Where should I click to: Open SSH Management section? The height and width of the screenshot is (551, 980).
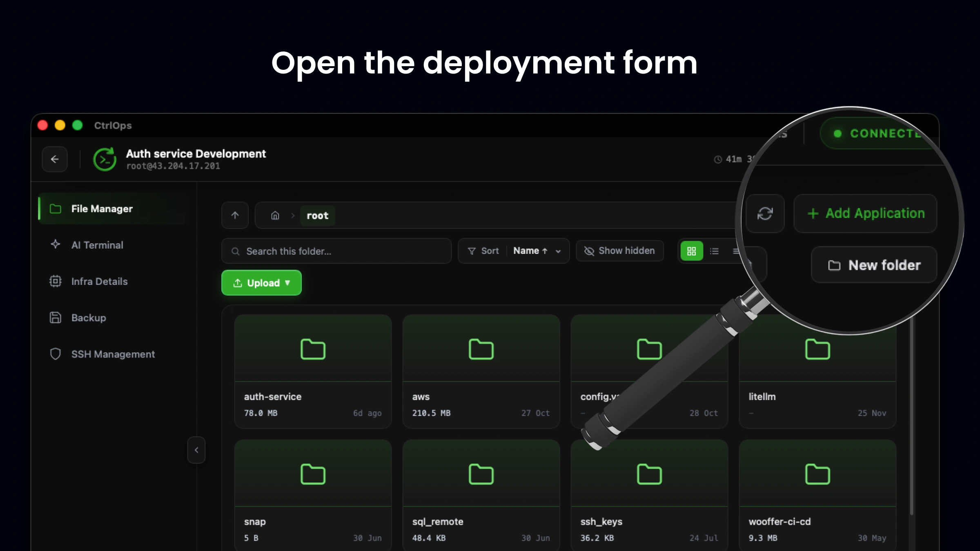click(113, 354)
